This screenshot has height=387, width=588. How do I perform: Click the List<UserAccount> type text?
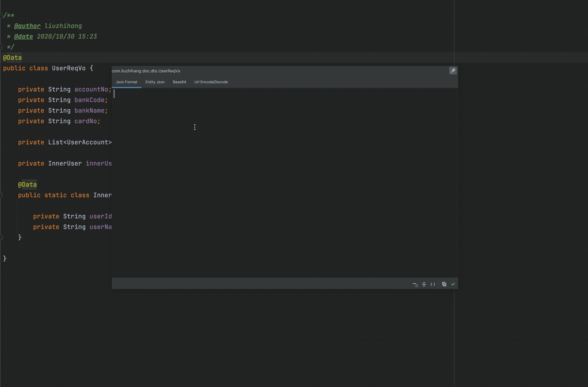[80, 142]
